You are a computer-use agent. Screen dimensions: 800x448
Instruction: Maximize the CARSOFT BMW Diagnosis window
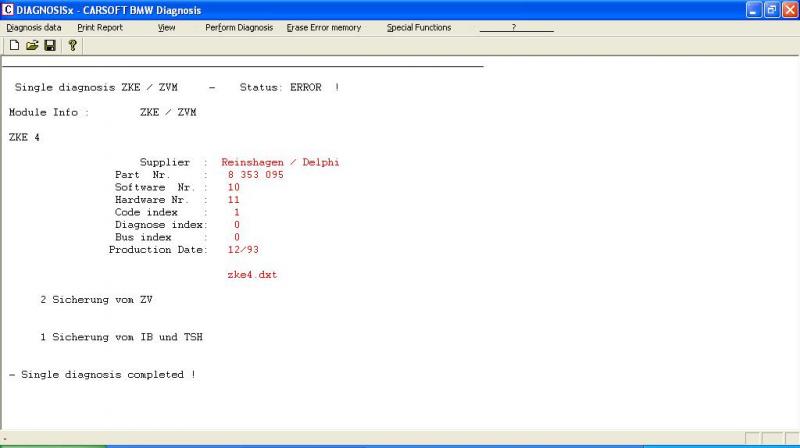[x=772, y=9]
